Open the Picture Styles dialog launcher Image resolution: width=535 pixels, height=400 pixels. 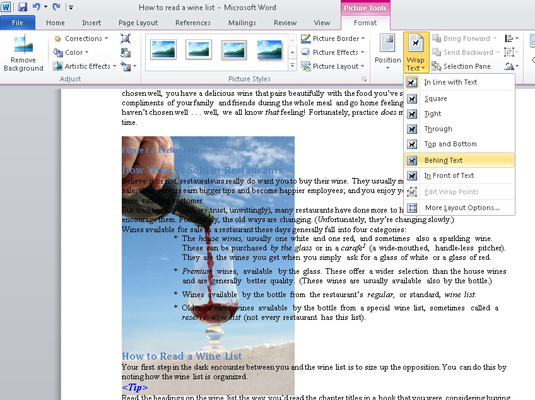click(x=364, y=79)
